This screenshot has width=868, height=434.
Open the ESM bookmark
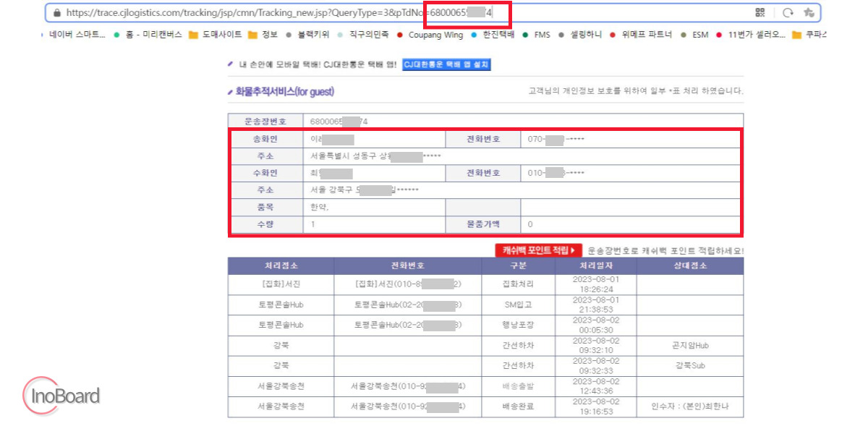(694, 34)
